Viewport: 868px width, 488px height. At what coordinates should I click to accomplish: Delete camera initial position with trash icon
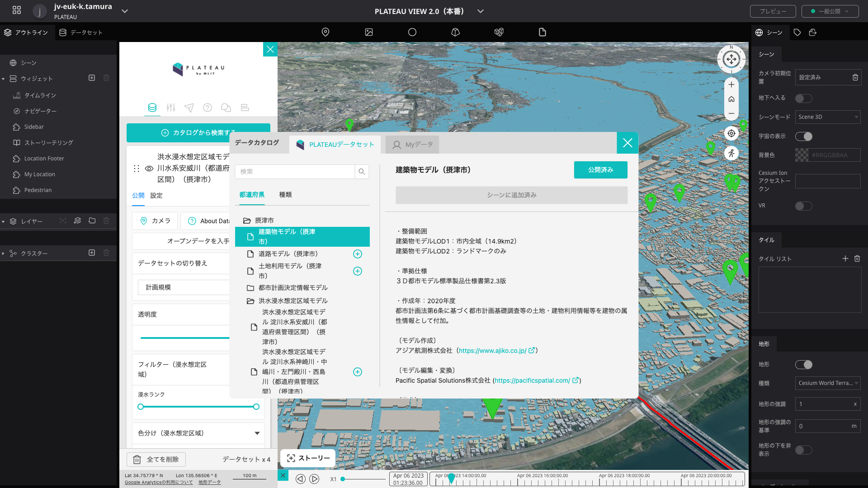855,77
